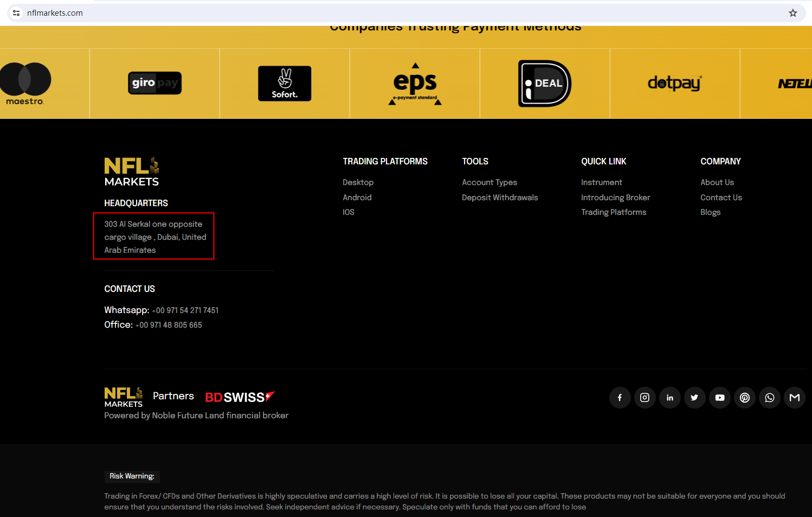Open the Introducing Broker link
The image size is (812, 517).
(x=616, y=197)
